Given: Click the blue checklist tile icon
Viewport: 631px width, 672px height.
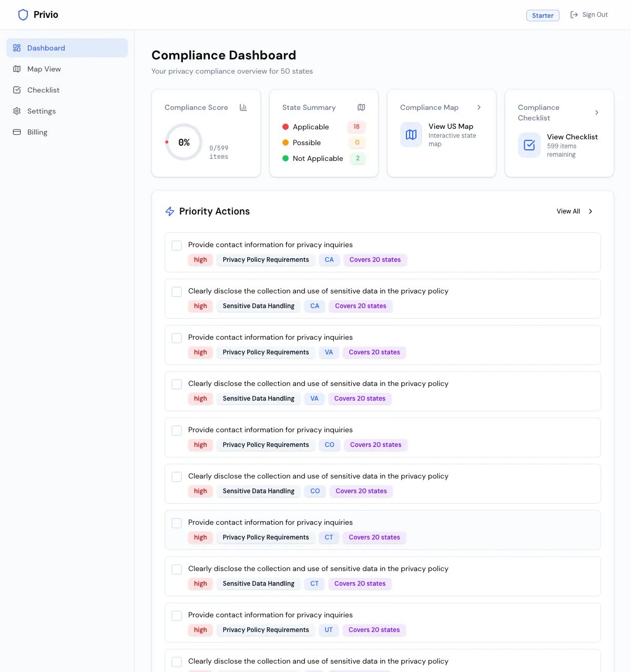Looking at the screenshot, I should coord(529,145).
